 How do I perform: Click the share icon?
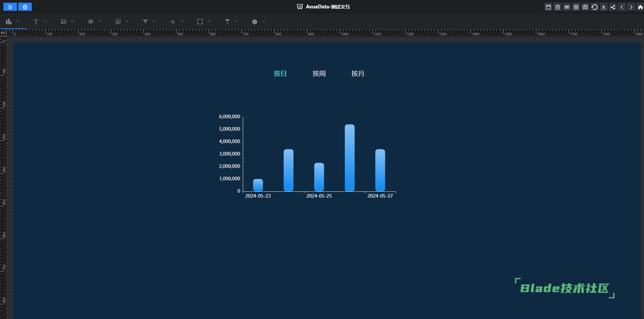613,7
